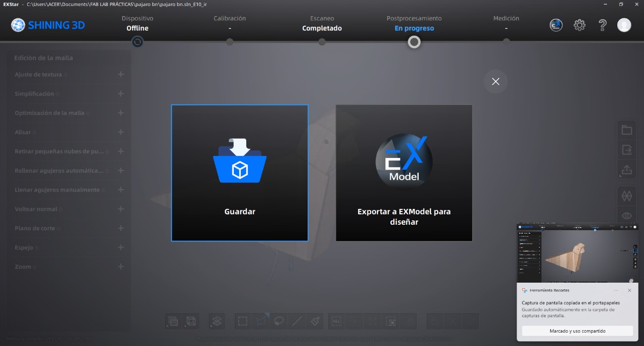The width and height of the screenshot is (644, 346).
Task: Open the help question mark
Action: click(x=602, y=25)
